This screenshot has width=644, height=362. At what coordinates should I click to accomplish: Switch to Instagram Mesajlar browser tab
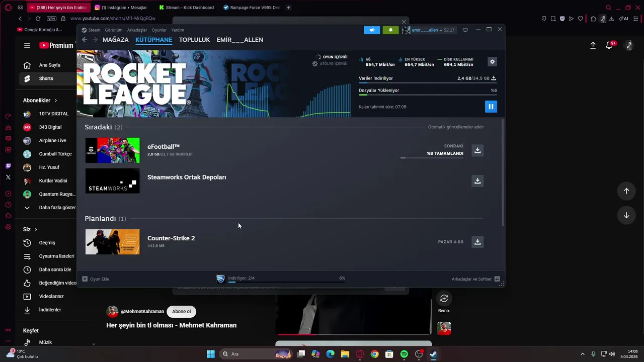coord(121,8)
